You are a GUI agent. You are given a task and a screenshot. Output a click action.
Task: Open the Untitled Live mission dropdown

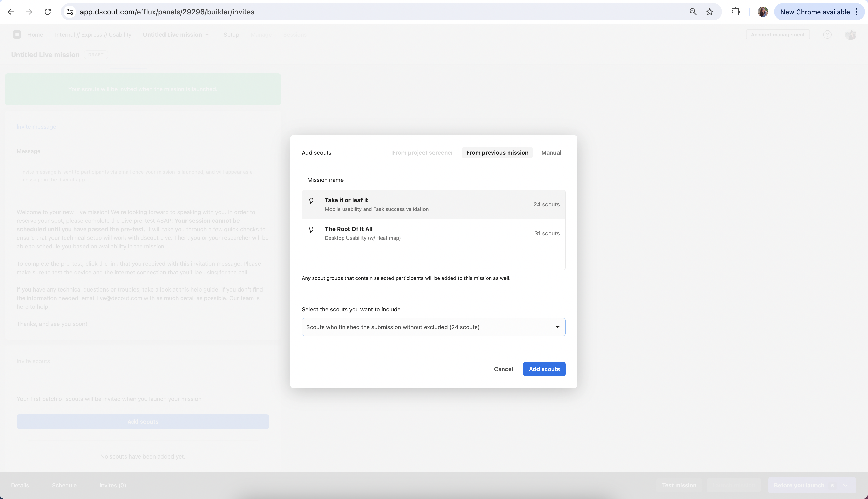coord(176,35)
